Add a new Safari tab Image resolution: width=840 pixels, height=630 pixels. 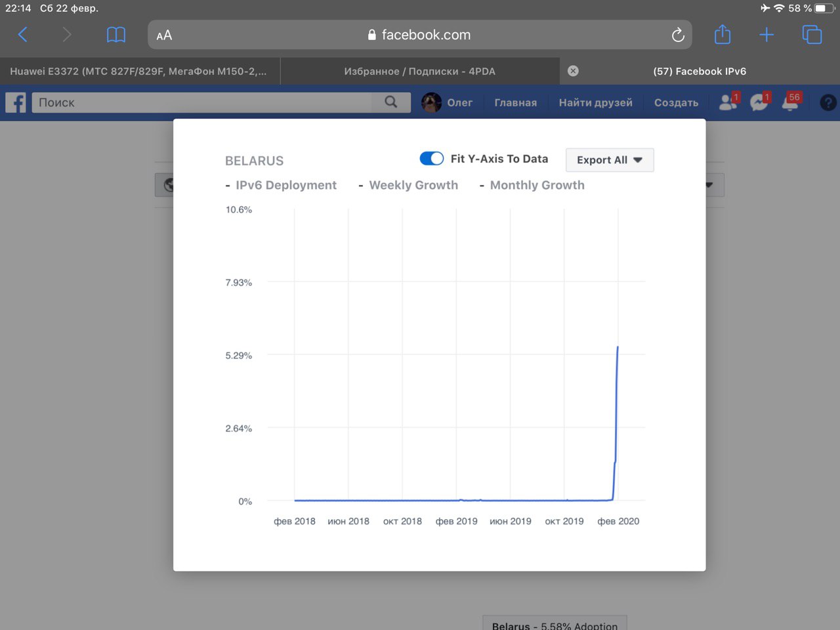[766, 35]
